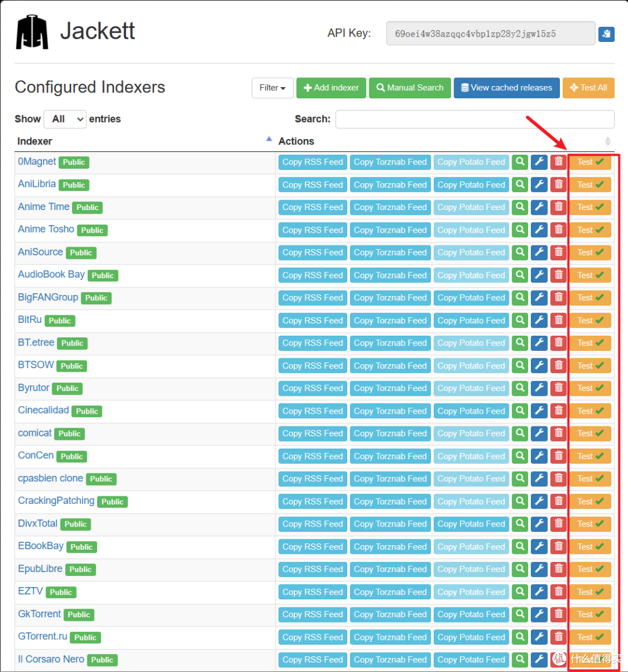
Task: Sort the table by Indexer column
Action: coord(144,141)
